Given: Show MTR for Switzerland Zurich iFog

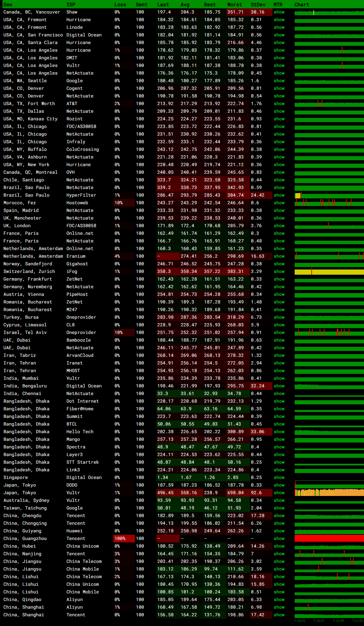Looking at the screenshot, I should coord(279,272).
